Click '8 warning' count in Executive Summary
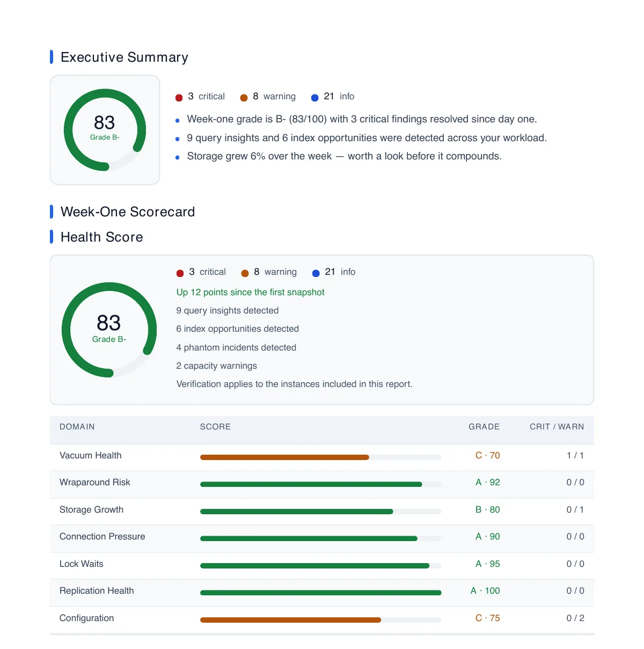 pyautogui.click(x=274, y=97)
